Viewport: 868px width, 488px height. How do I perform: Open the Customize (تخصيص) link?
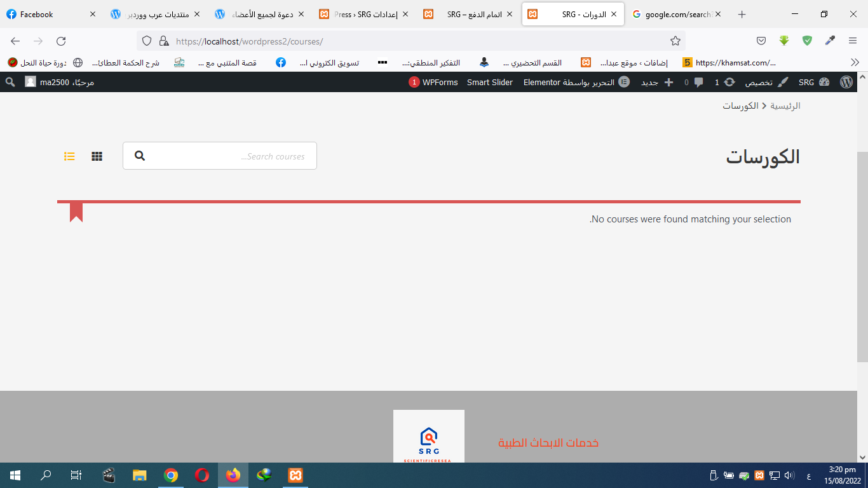pyautogui.click(x=766, y=82)
